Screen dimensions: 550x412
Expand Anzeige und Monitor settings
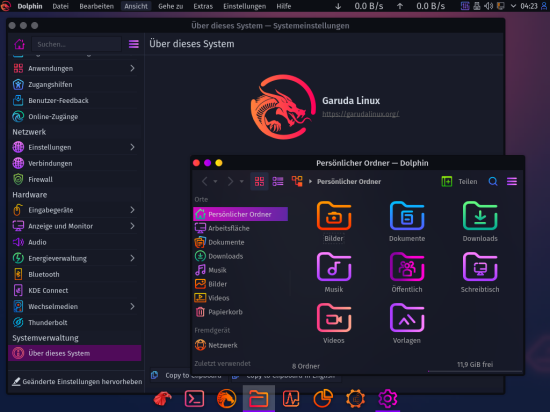click(132, 226)
